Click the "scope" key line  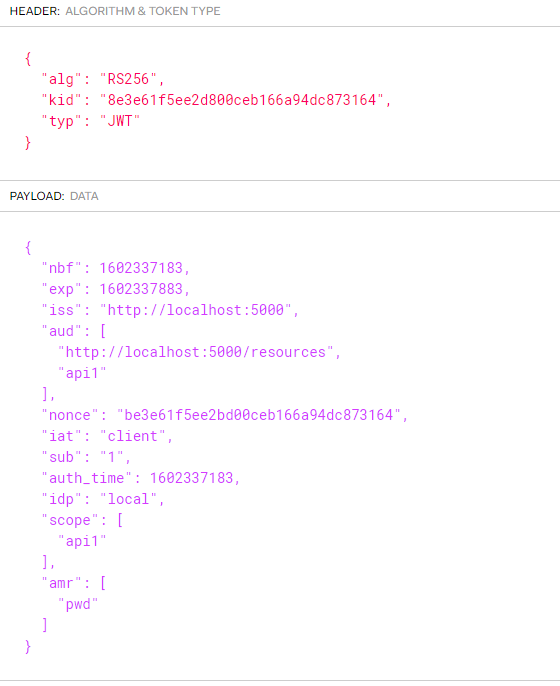(x=82, y=520)
